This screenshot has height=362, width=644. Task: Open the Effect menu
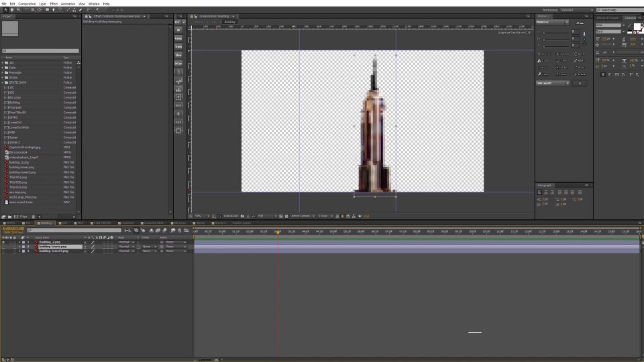tap(54, 4)
